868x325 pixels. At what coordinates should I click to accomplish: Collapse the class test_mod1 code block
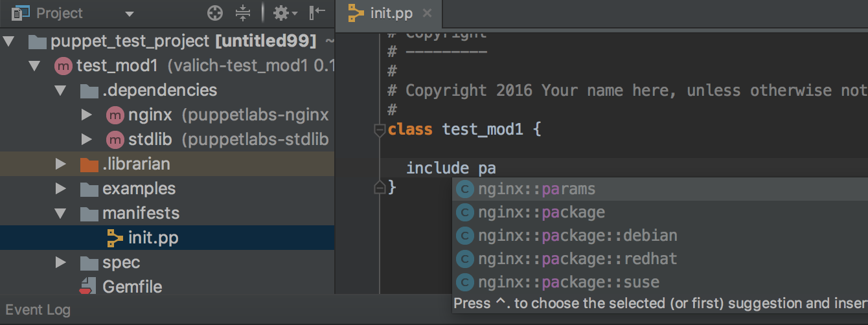(x=380, y=130)
